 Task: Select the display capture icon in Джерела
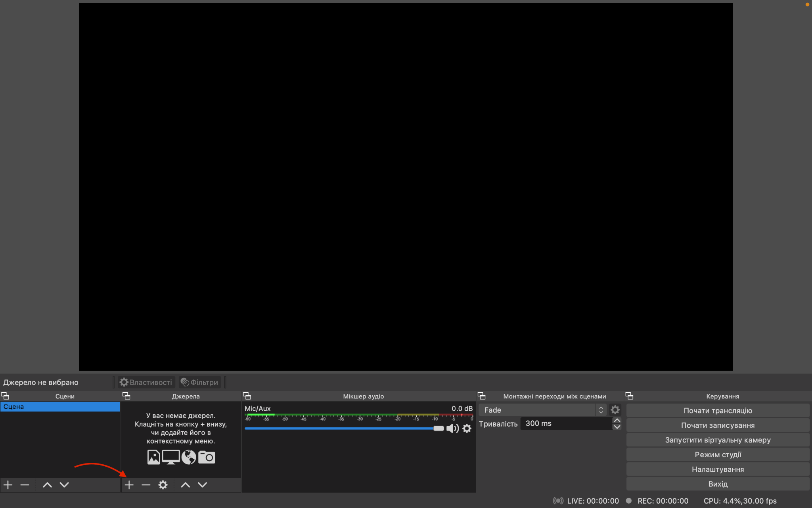pyautogui.click(x=170, y=457)
